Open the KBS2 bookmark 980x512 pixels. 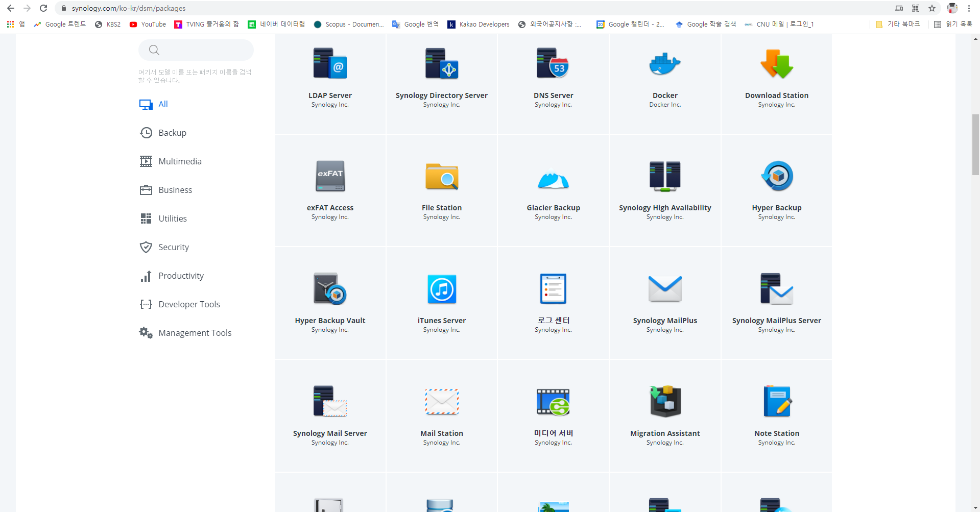point(108,24)
